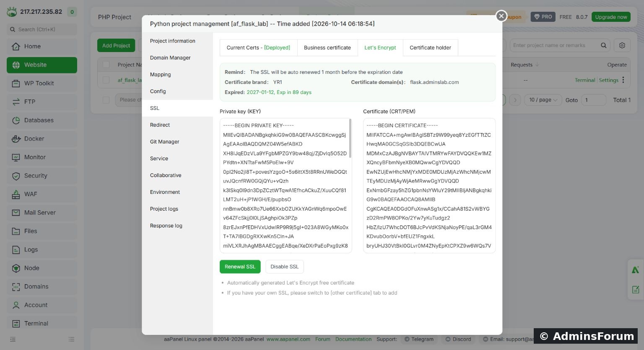644x350 pixels.
Task: Select the WAF firewall icon
Action: [16, 194]
